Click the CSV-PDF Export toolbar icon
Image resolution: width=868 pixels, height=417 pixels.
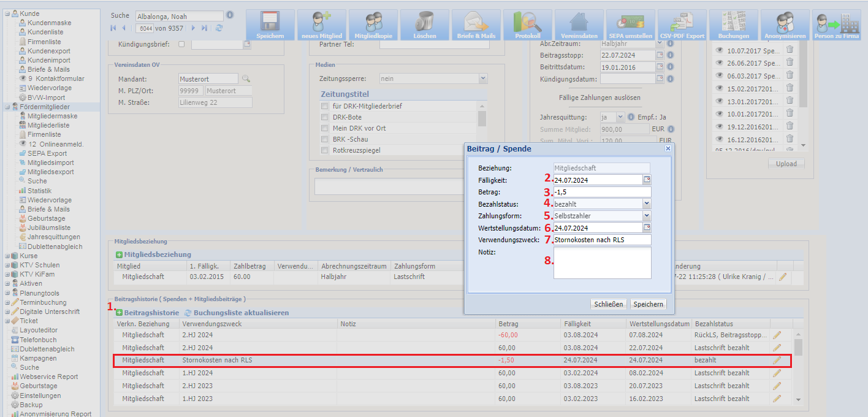point(682,25)
